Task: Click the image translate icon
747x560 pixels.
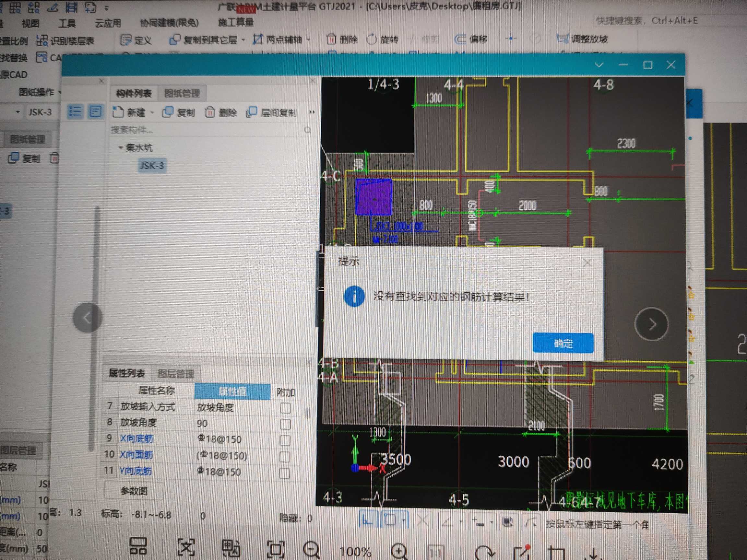Action: pyautogui.click(x=231, y=548)
